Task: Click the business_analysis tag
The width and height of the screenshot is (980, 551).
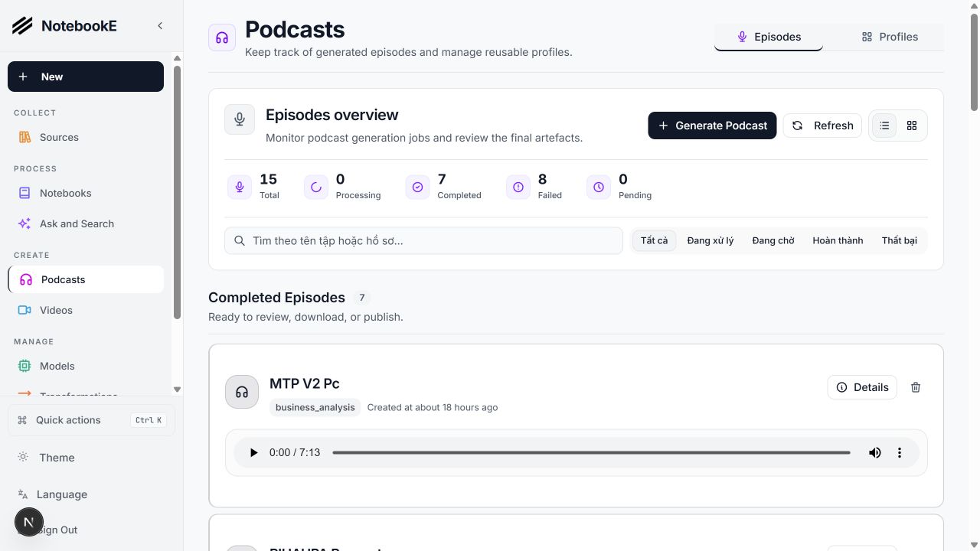Action: tap(315, 407)
